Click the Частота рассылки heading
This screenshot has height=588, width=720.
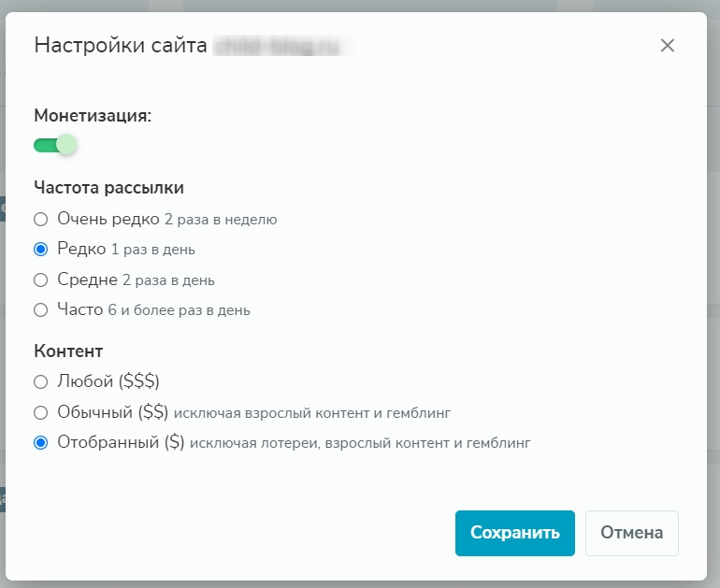point(108,187)
